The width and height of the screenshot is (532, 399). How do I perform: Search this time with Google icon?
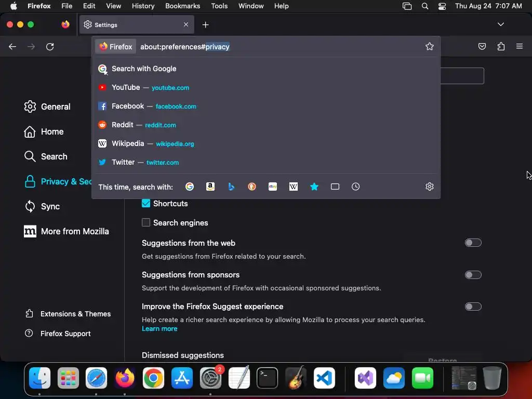click(x=190, y=187)
